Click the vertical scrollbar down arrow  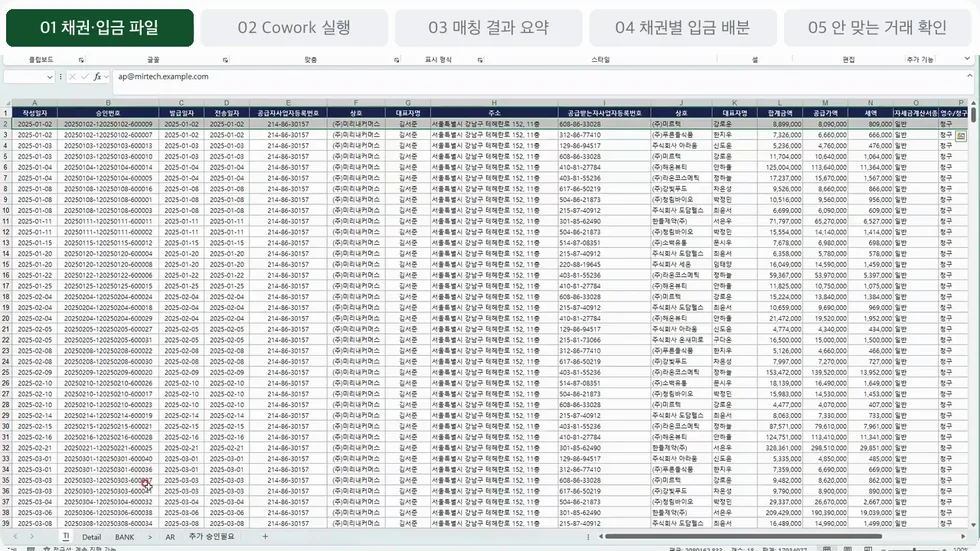pyautogui.click(x=973, y=525)
